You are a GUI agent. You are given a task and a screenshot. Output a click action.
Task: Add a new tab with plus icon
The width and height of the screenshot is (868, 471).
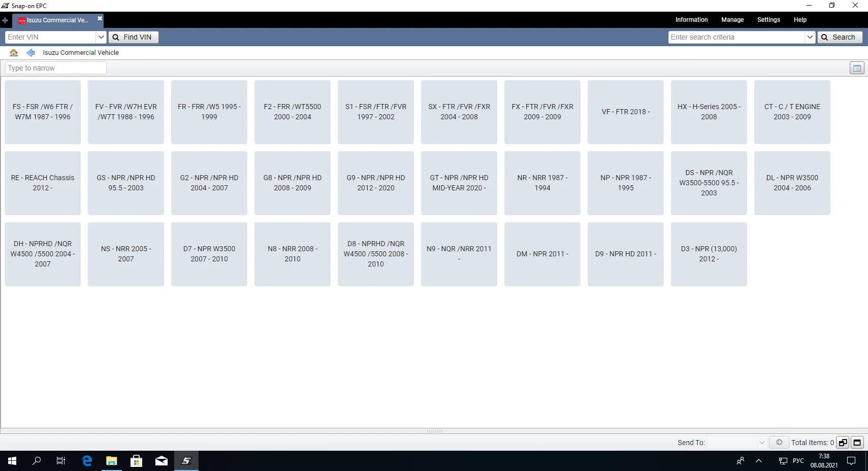(x=5, y=20)
